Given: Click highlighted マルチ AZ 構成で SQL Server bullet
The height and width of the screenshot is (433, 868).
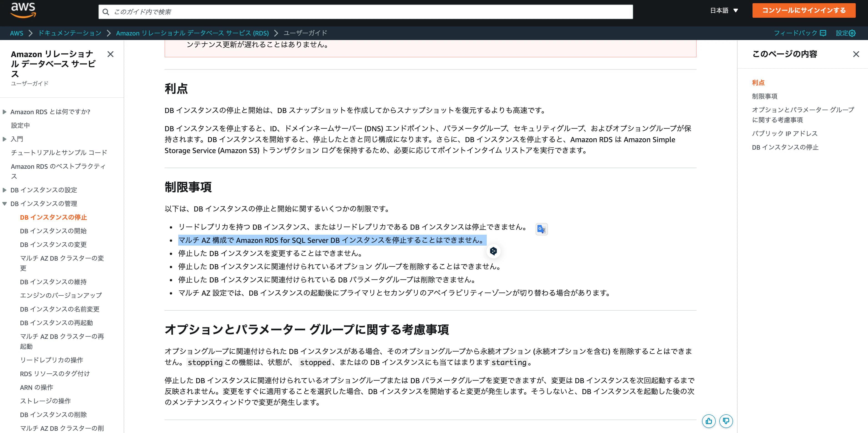Looking at the screenshot, I should [332, 240].
